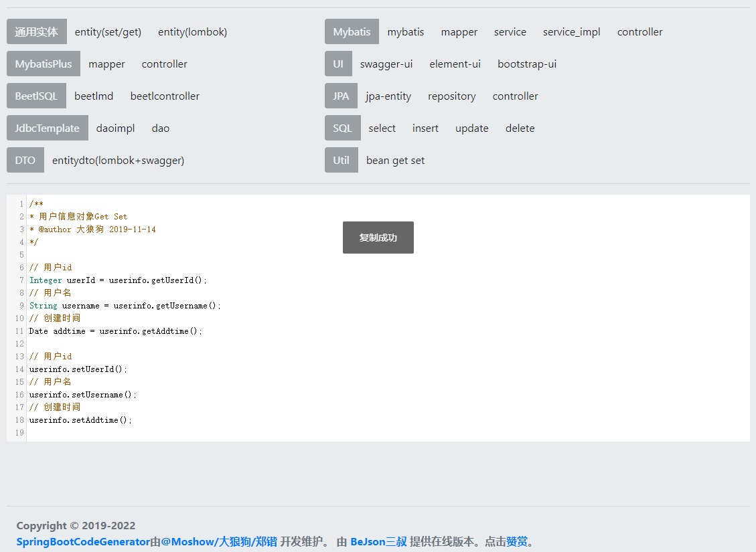Choose the element-ui template
The width and height of the screenshot is (756, 552).
pos(455,64)
